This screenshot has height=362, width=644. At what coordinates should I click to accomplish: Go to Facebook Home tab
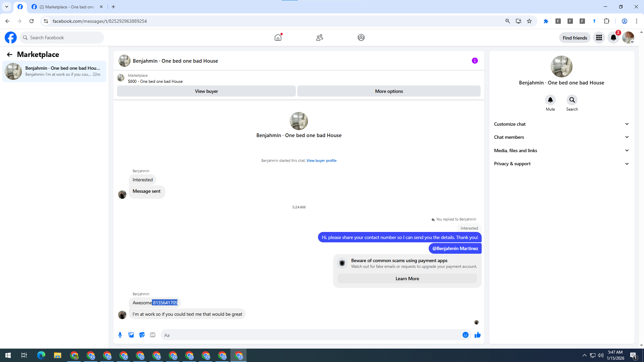point(278,38)
